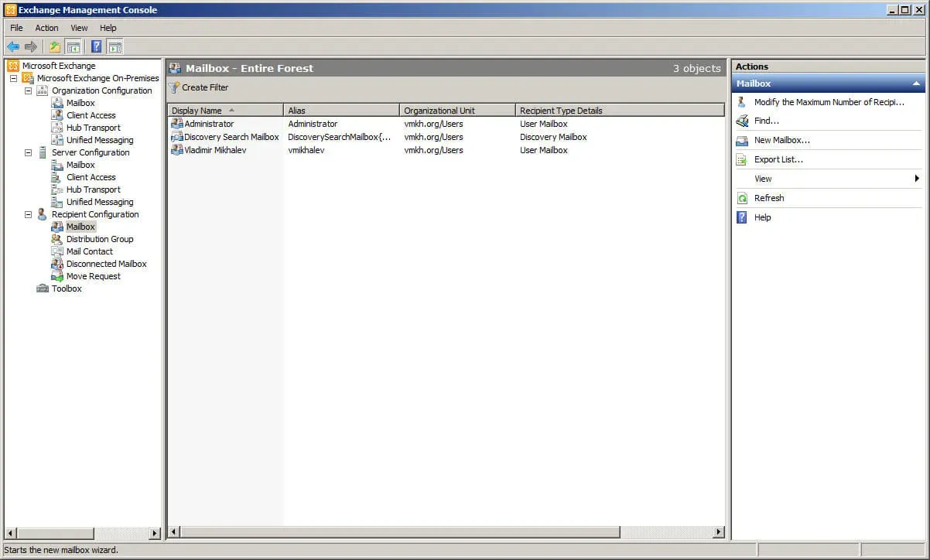Click Modify the Maximum Number of Recipients action

(x=829, y=102)
